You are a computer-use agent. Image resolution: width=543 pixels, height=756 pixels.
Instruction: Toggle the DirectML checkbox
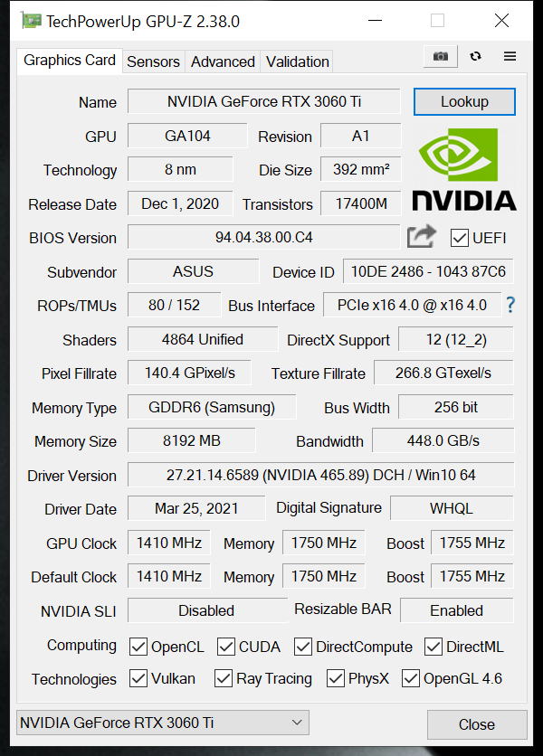click(433, 646)
